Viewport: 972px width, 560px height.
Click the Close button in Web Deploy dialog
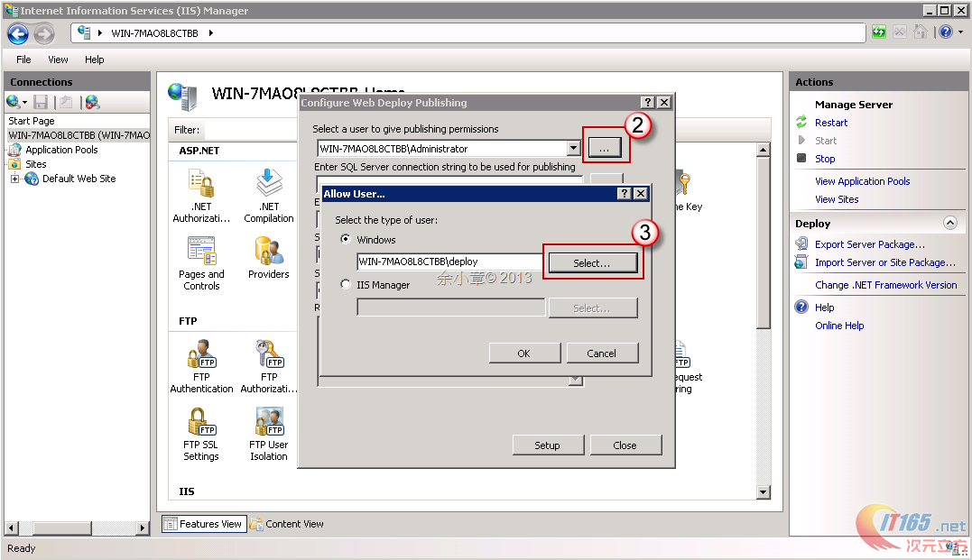point(625,445)
